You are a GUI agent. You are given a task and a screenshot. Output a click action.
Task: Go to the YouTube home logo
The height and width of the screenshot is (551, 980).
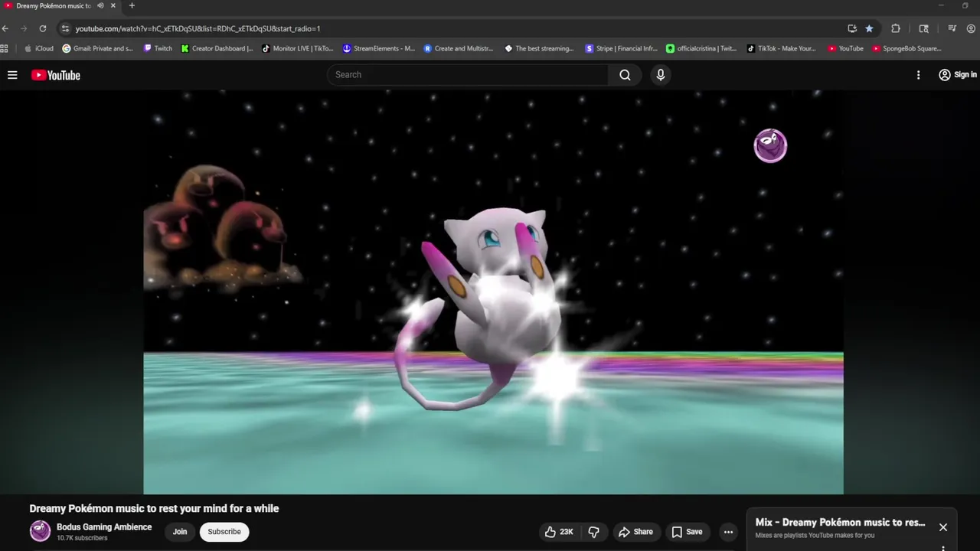(56, 75)
